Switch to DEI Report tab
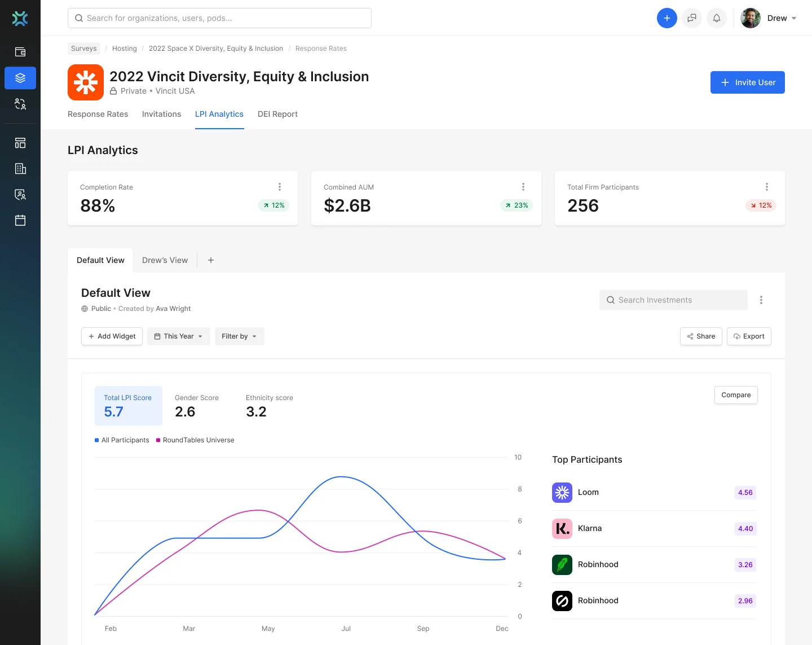The width and height of the screenshot is (812, 645). (x=277, y=114)
